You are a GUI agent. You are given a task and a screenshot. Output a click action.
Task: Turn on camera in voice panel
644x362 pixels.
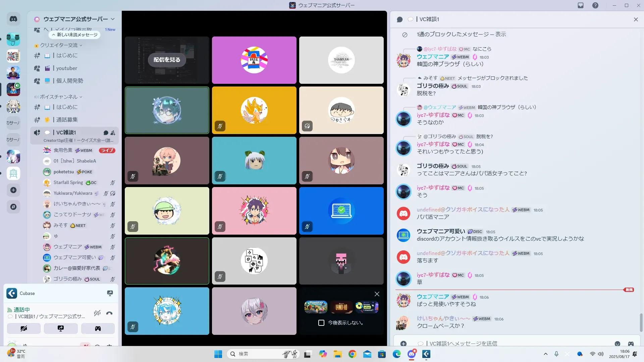[24, 328]
